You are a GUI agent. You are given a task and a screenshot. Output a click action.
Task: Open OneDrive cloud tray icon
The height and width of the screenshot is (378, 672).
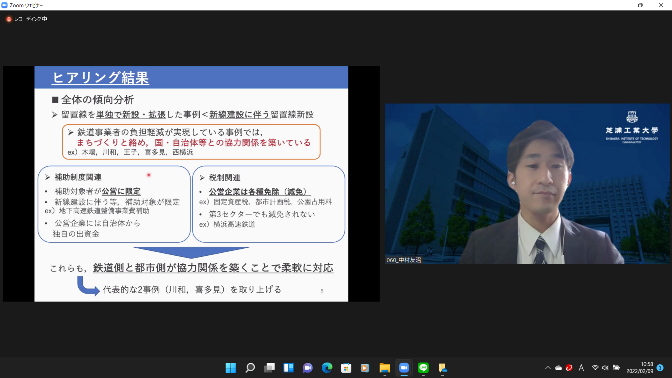coord(558,368)
